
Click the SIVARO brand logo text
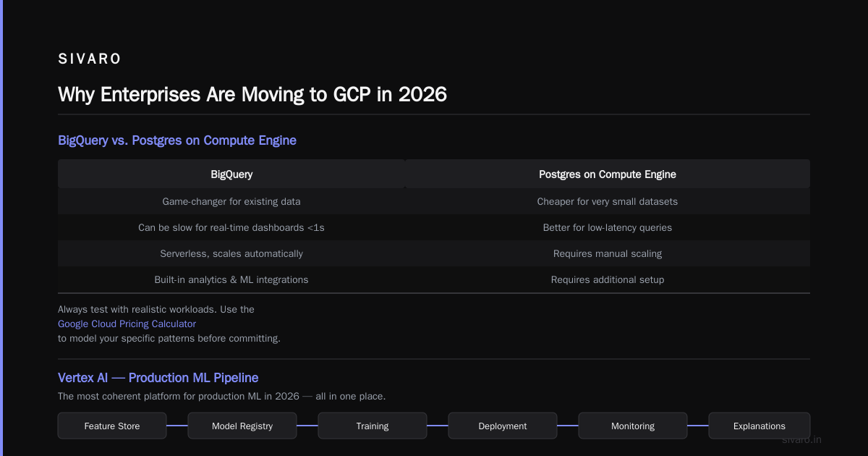(x=90, y=59)
